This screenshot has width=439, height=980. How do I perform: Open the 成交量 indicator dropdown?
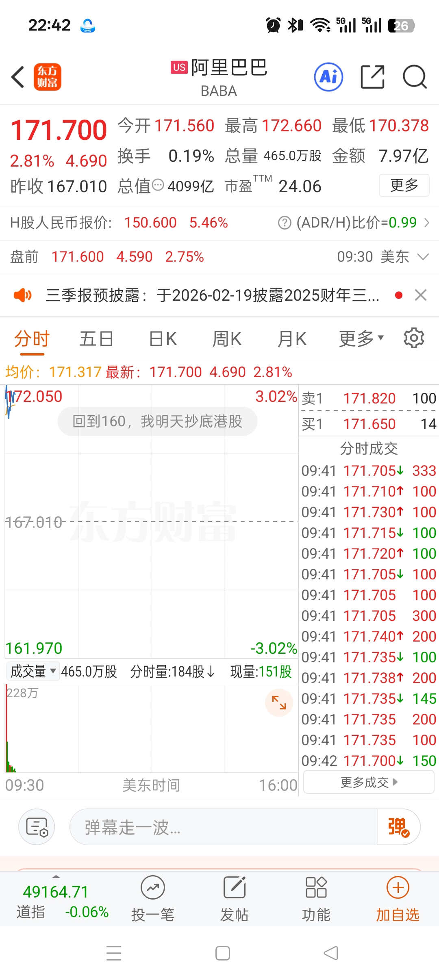tap(33, 671)
